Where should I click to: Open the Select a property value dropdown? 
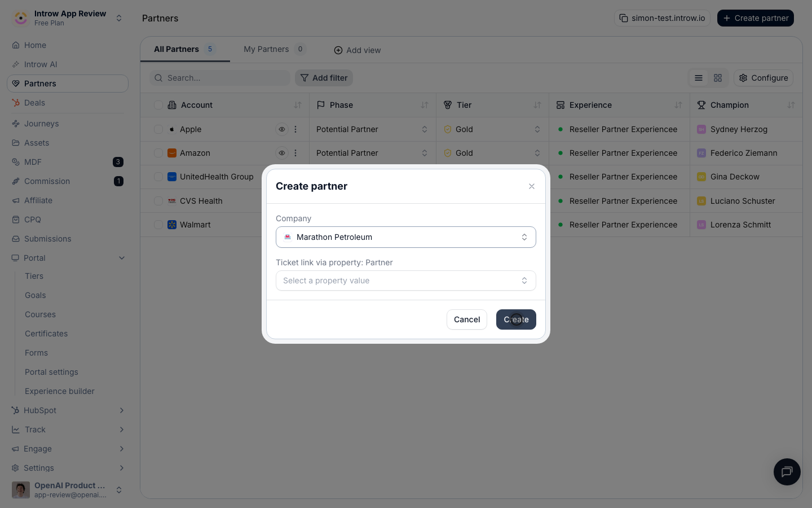[x=406, y=281]
